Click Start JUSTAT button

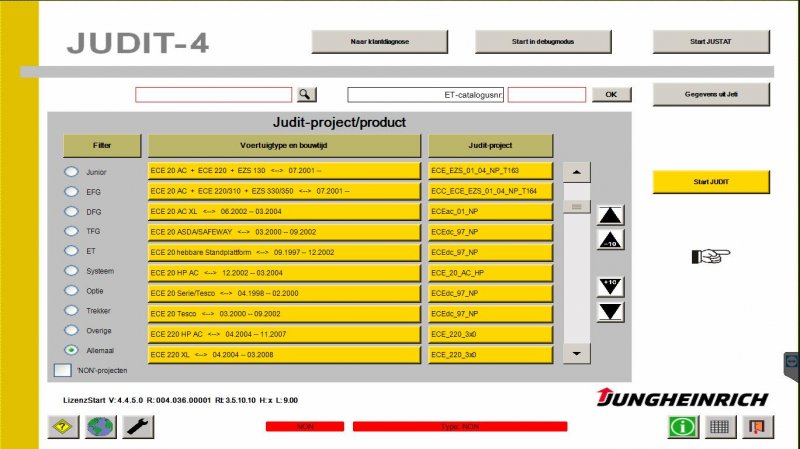(x=711, y=41)
